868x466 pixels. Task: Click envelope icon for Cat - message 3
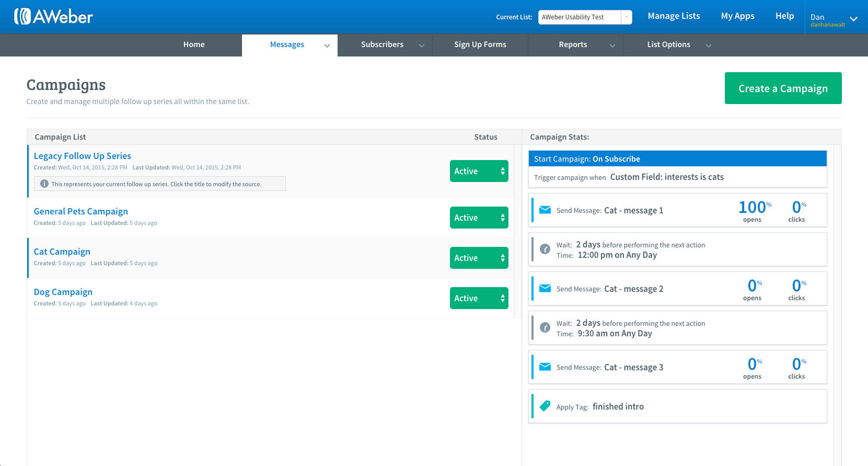point(545,367)
